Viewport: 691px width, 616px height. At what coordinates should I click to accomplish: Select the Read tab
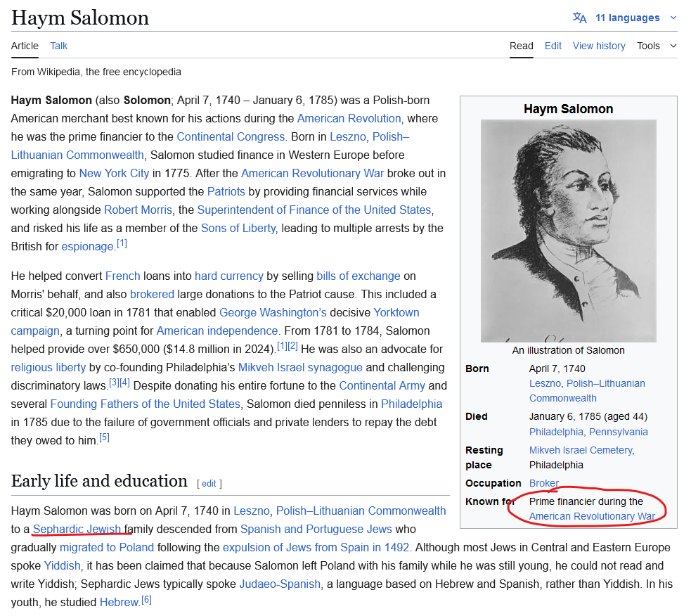522,46
